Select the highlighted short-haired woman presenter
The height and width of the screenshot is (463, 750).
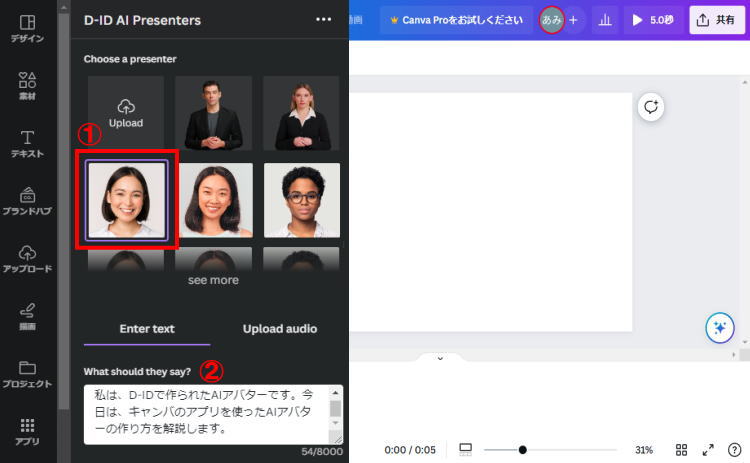(x=126, y=200)
